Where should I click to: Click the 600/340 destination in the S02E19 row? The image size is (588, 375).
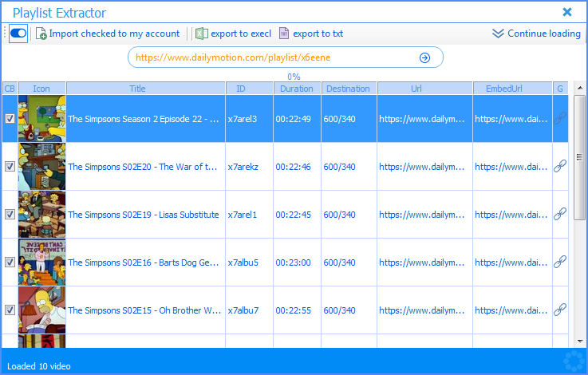coord(339,215)
